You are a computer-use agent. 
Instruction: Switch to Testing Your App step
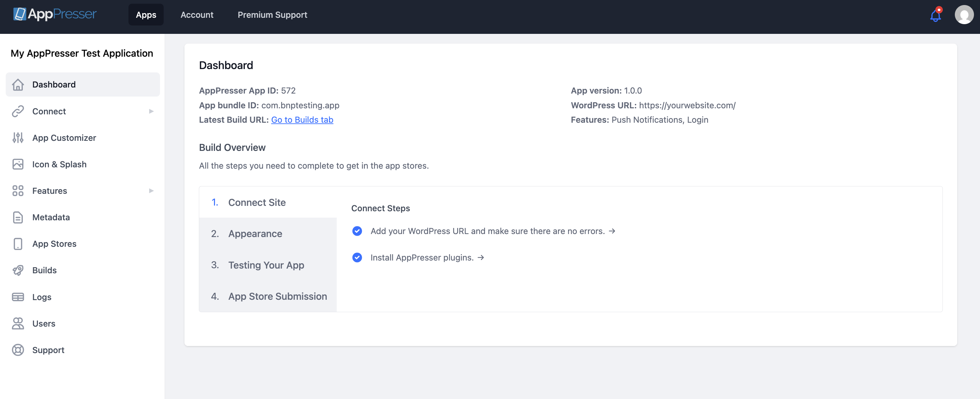click(266, 265)
